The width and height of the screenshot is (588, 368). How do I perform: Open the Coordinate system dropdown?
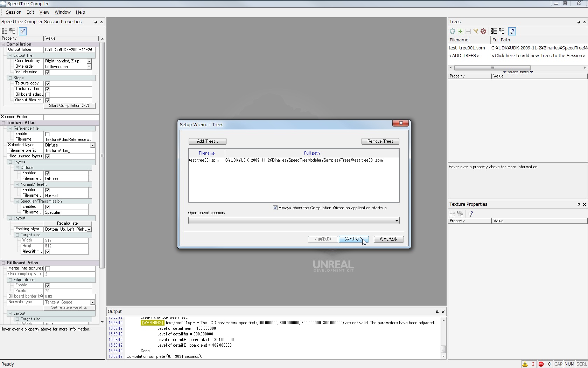pos(89,61)
